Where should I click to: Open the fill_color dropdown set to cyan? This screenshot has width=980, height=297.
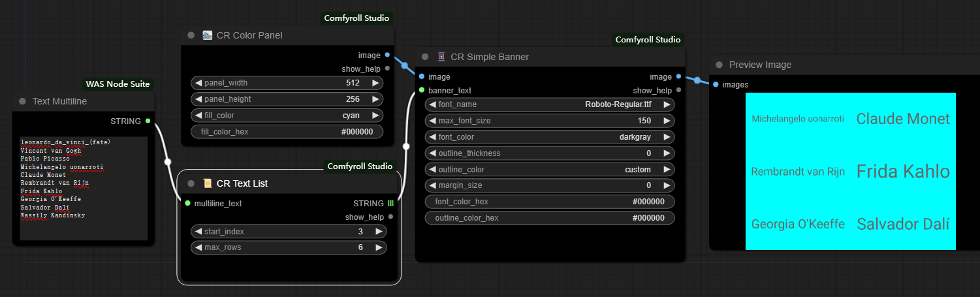click(x=287, y=116)
